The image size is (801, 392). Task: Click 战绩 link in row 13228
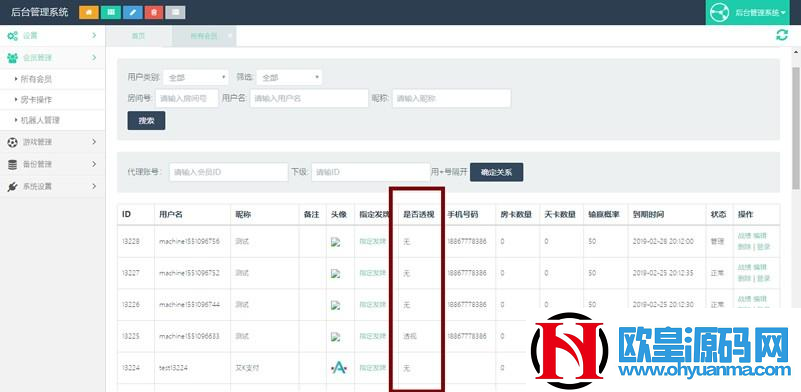(744, 236)
